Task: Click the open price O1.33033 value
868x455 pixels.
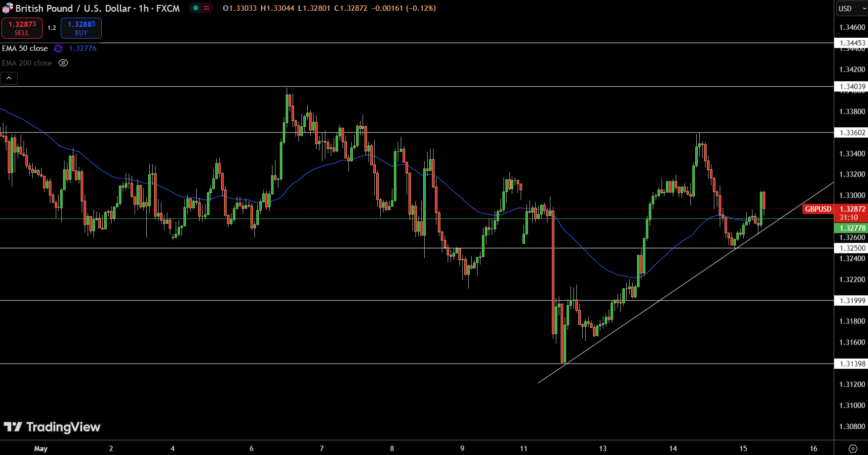Action: (240, 8)
